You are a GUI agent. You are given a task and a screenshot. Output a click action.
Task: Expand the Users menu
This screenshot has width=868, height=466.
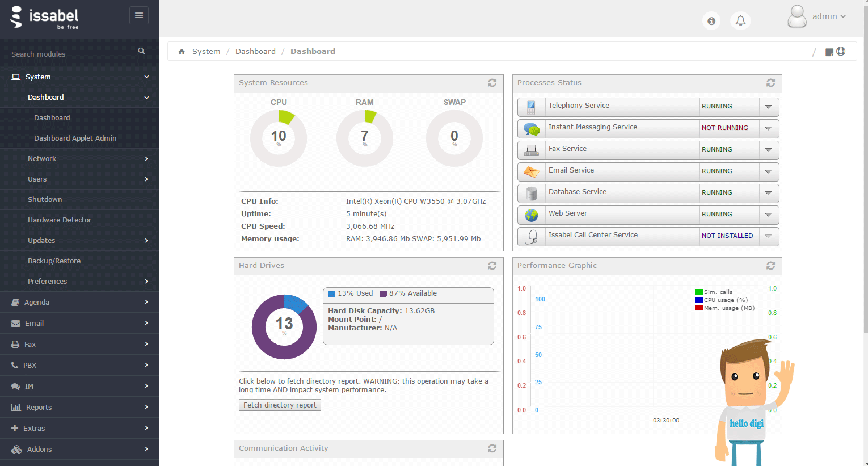click(x=79, y=179)
